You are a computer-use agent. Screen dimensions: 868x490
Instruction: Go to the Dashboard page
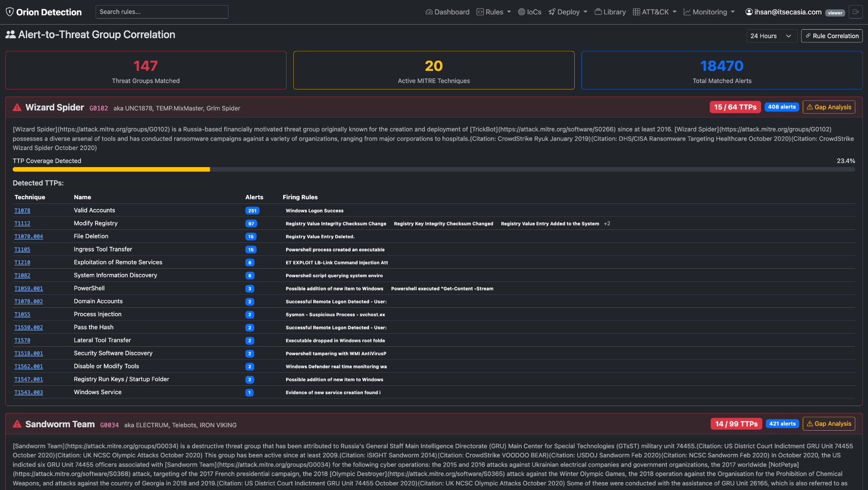447,12
